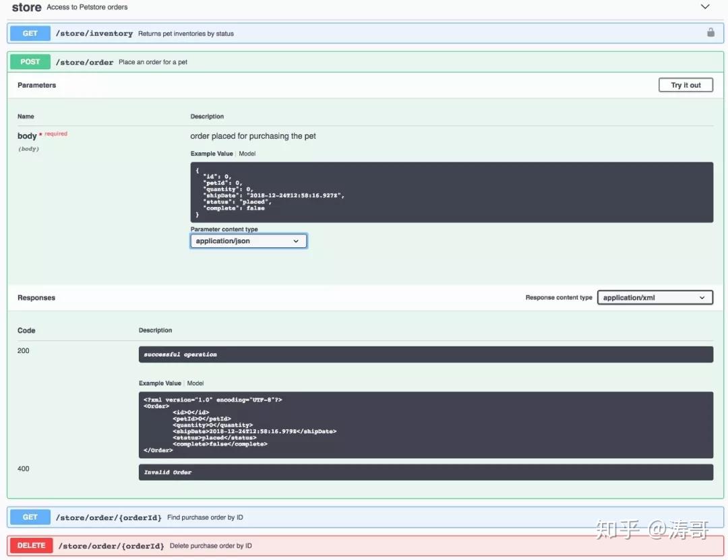Image resolution: width=728 pixels, height=560 pixels.
Task: Click the store tag heading
Action: pyautogui.click(x=26, y=7)
